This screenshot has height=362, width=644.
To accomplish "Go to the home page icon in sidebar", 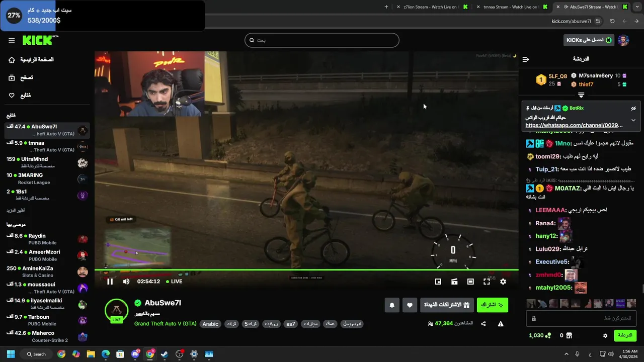I will pos(12,60).
